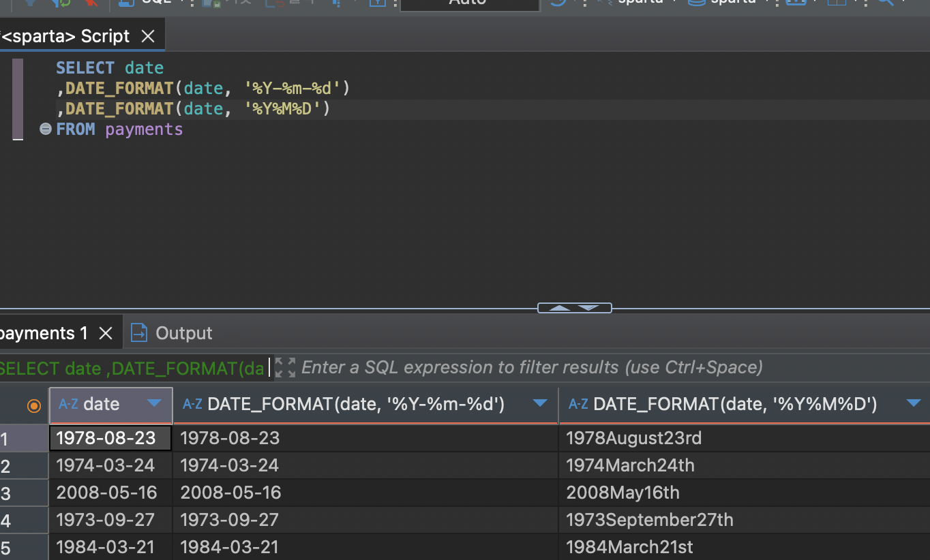
Task: Select row number 4 header
Action: pyautogui.click(x=24, y=520)
